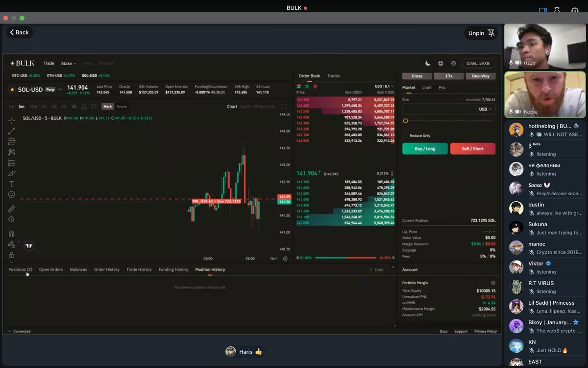This screenshot has width=588, height=368.
Task: Select the Limit order tab
Action: (x=427, y=87)
